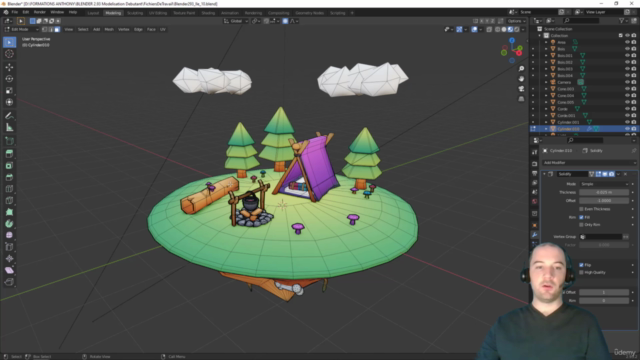
Task: Select the Shear tool
Action: coord(9,270)
